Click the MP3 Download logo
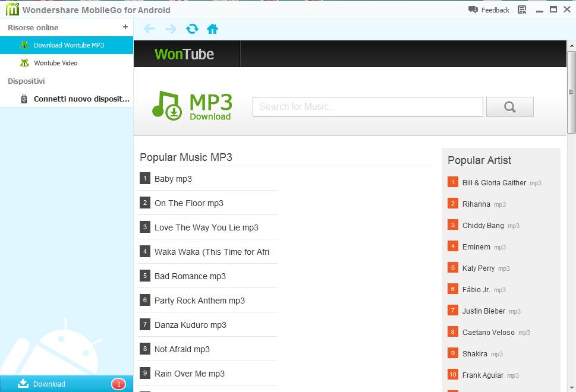The width and height of the screenshot is (576, 392). (x=193, y=106)
